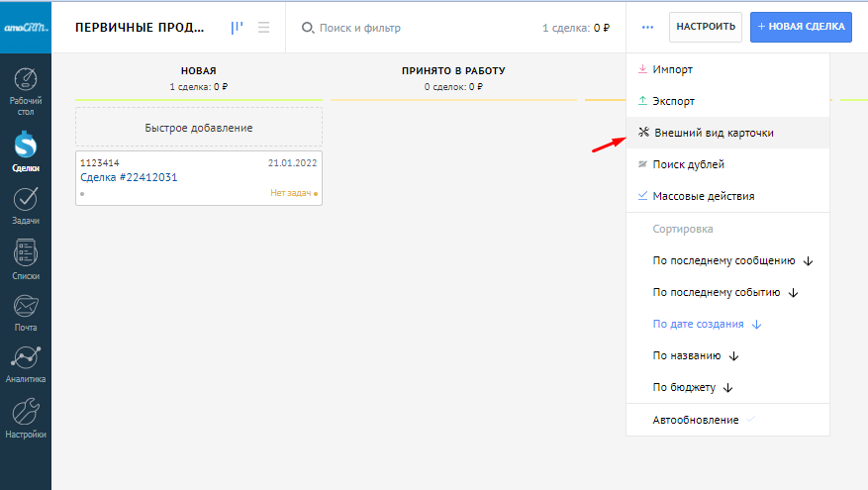Open Задачи section in sidebar

point(26,206)
